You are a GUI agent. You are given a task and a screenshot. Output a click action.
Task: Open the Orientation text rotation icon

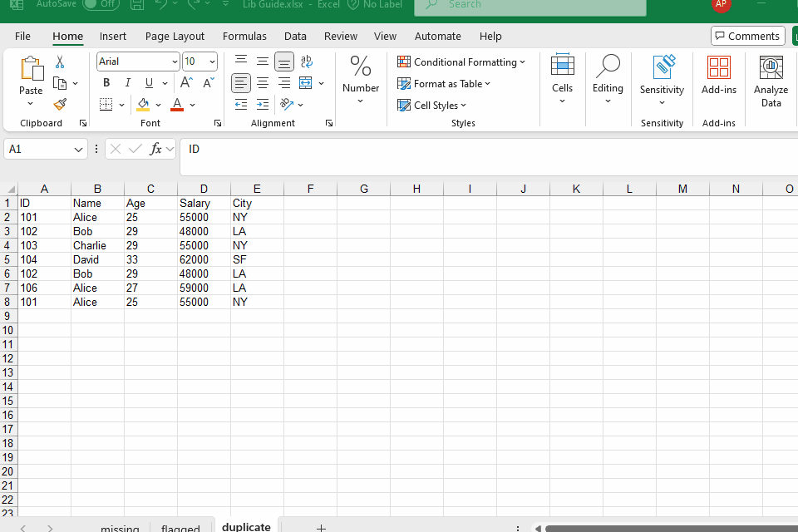pos(287,105)
